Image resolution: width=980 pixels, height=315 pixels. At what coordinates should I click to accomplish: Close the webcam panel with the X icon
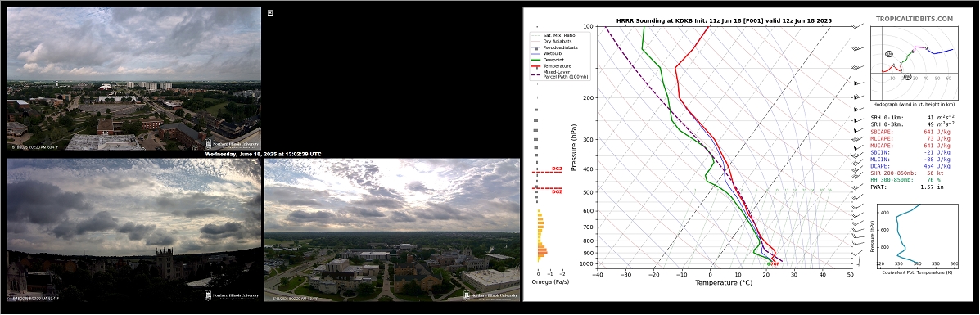pyautogui.click(x=270, y=12)
